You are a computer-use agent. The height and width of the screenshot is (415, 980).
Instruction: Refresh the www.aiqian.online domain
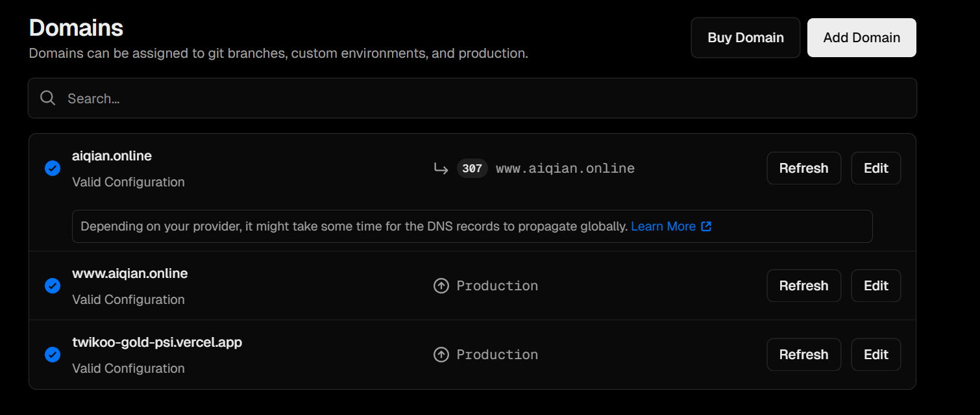(x=803, y=286)
